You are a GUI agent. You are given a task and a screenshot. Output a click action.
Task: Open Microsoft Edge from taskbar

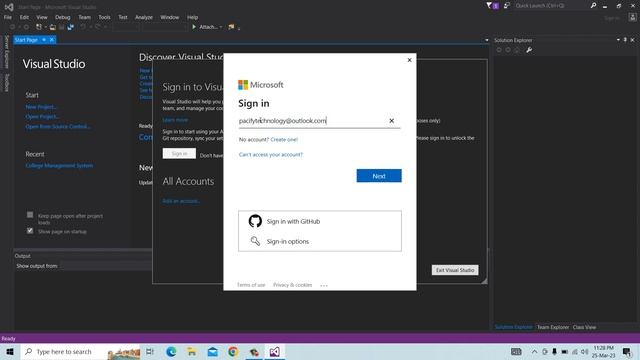pos(171,352)
